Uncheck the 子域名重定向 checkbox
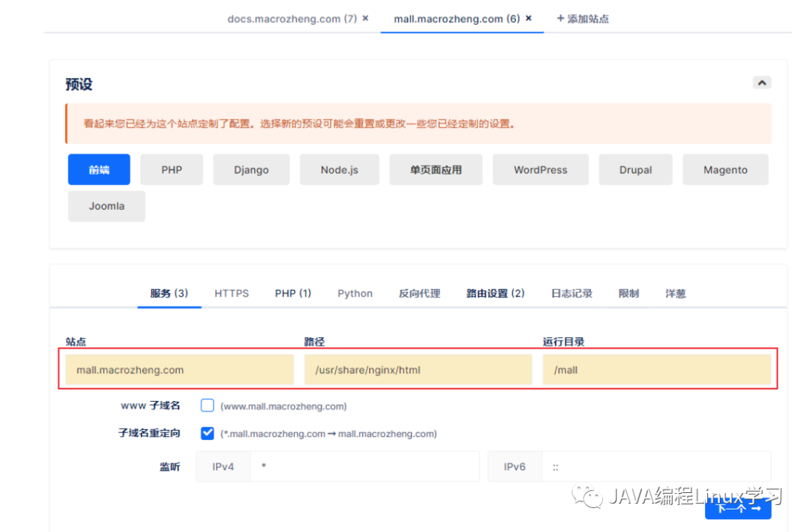The image size is (810, 532). click(207, 433)
